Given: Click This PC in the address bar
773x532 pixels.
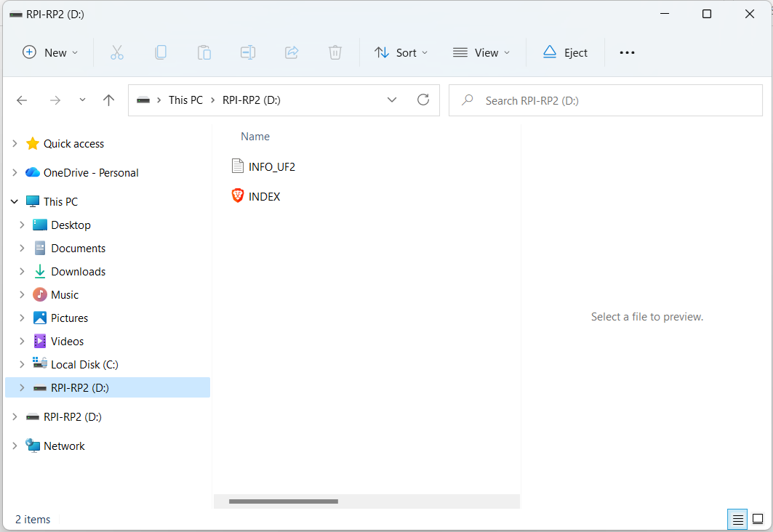Looking at the screenshot, I should coord(185,100).
